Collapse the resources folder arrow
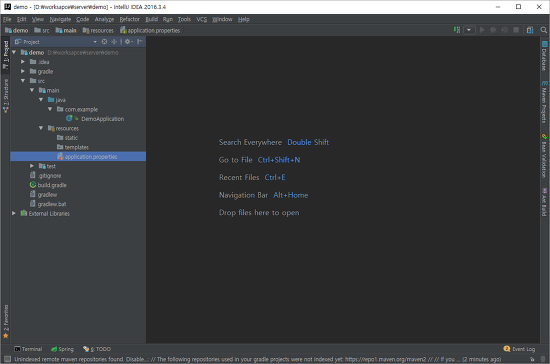Viewport: 550px width, 364px height. [x=41, y=128]
